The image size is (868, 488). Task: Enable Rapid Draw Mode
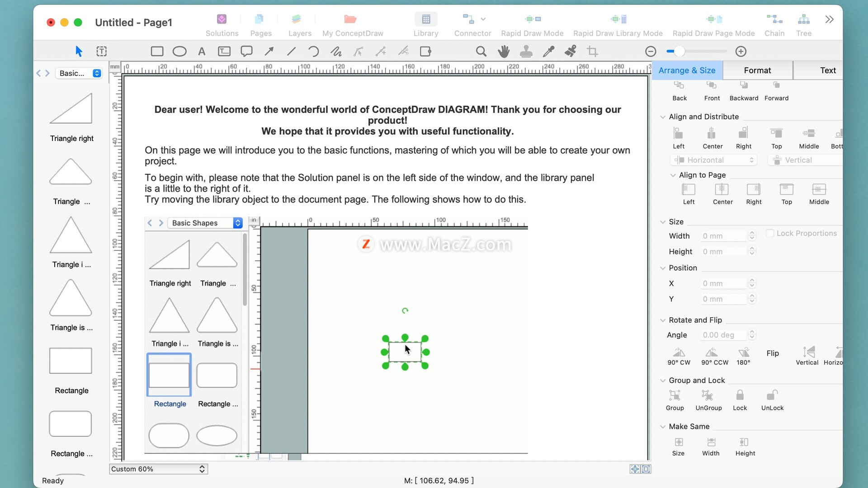click(x=532, y=25)
